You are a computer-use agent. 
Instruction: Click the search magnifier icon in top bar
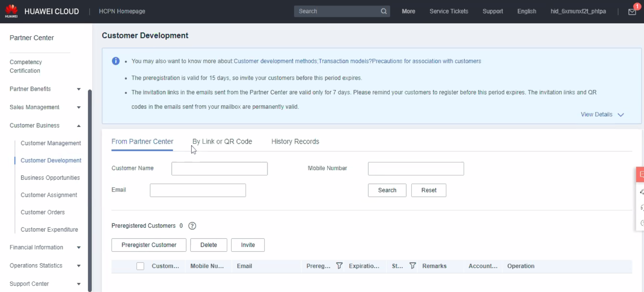tap(384, 11)
